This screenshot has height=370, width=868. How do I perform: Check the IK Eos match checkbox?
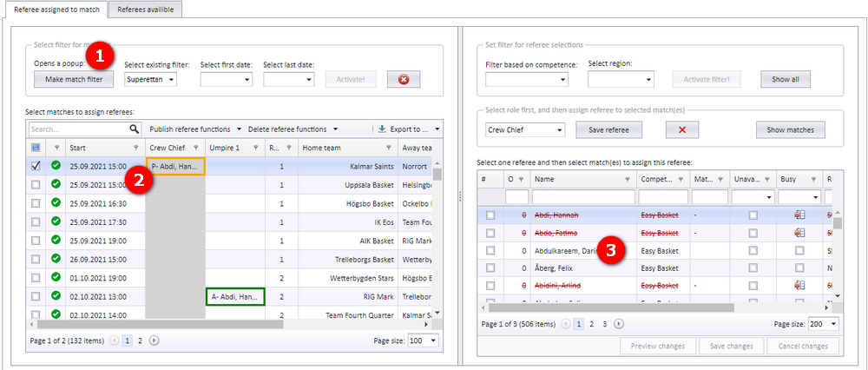pyautogui.click(x=36, y=221)
